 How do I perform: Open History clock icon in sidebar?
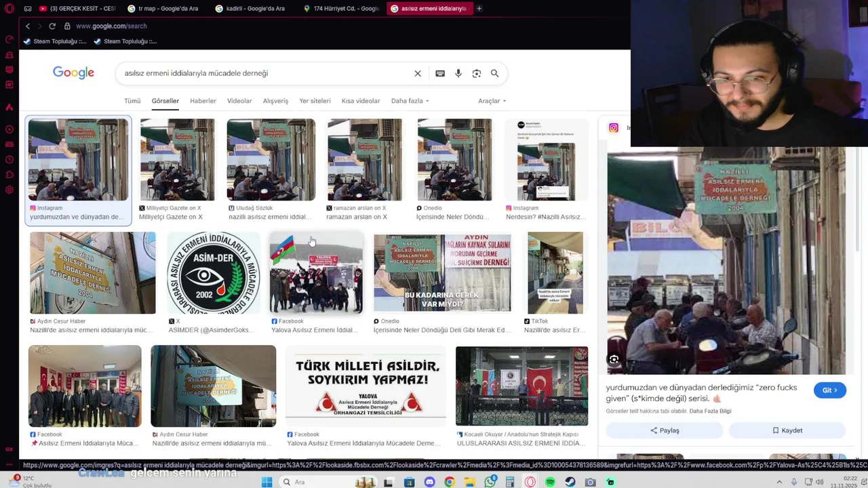[x=9, y=159]
